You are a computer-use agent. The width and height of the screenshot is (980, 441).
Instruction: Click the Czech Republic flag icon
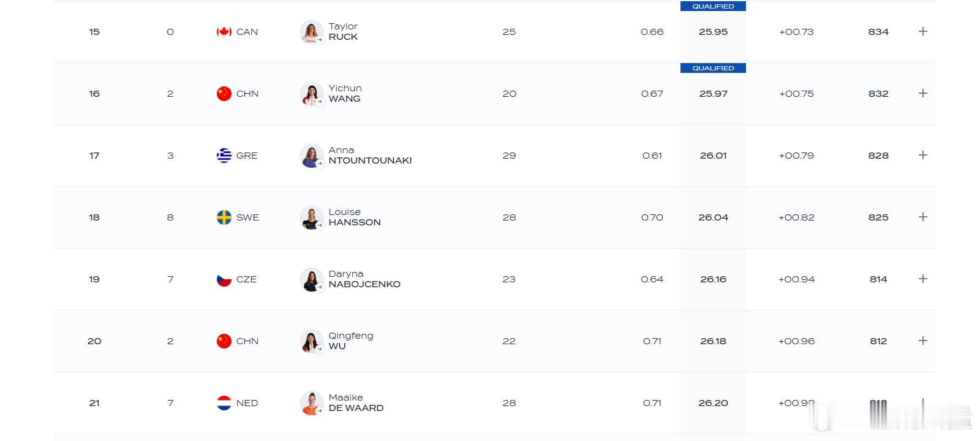[224, 279]
